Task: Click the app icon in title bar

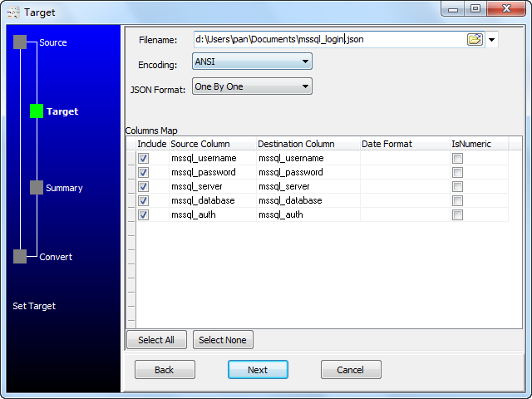Action: click(x=12, y=12)
